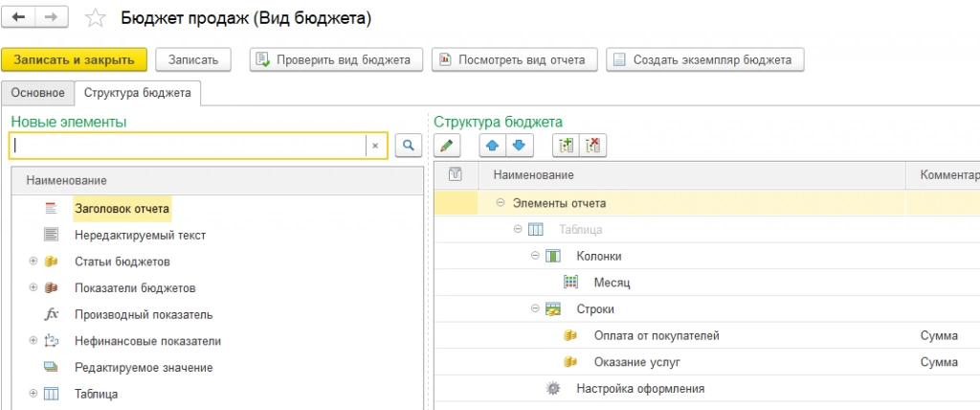Click the delete element icon with red cross
Viewport: 980px width, 410px height.
click(x=592, y=146)
